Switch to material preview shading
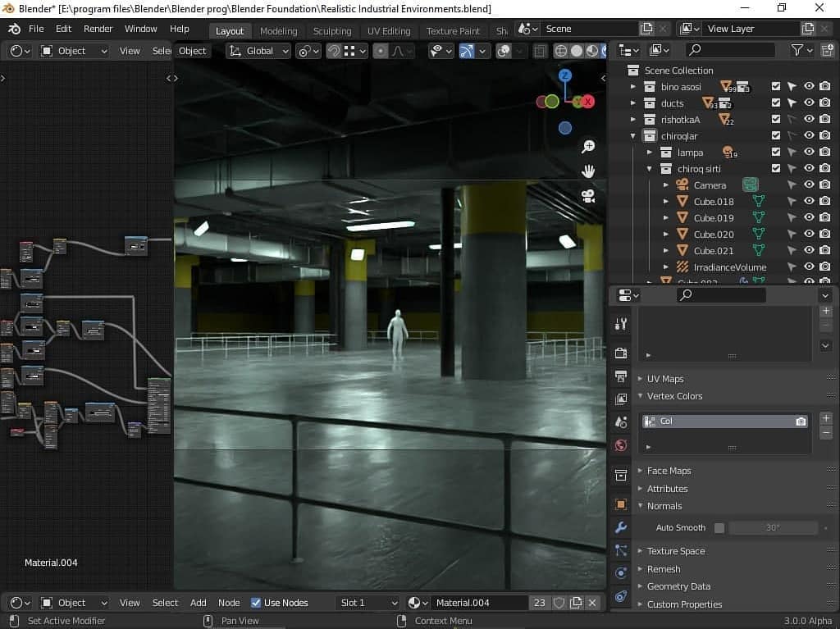840x629 pixels. click(x=592, y=51)
